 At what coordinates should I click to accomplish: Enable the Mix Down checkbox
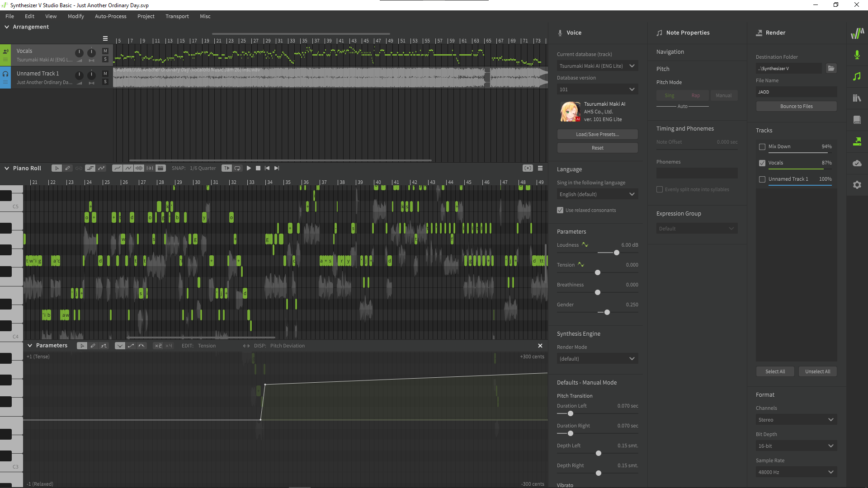tap(762, 147)
